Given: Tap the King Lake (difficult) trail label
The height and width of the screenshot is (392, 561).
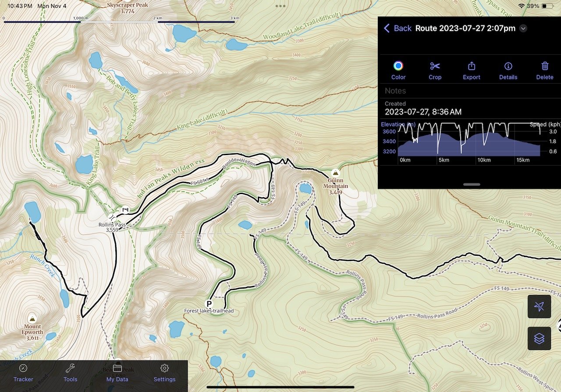Looking at the screenshot, I should click(202, 120).
